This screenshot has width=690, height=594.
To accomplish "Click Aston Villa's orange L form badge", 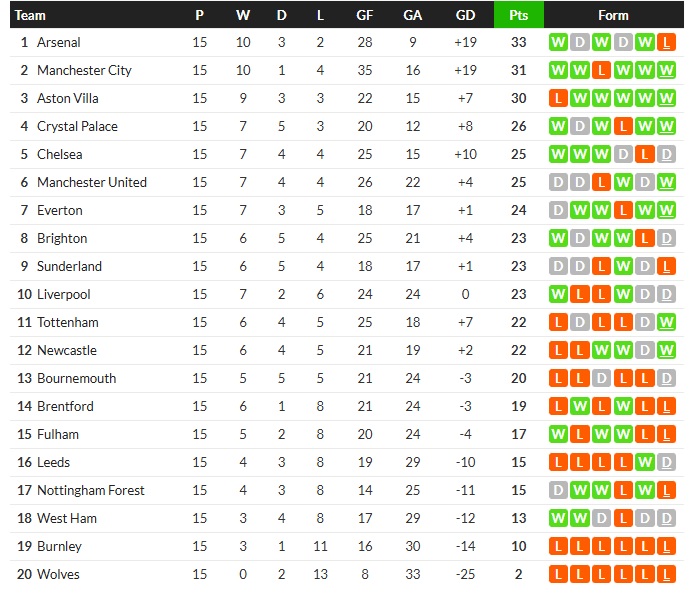I will (x=558, y=99).
